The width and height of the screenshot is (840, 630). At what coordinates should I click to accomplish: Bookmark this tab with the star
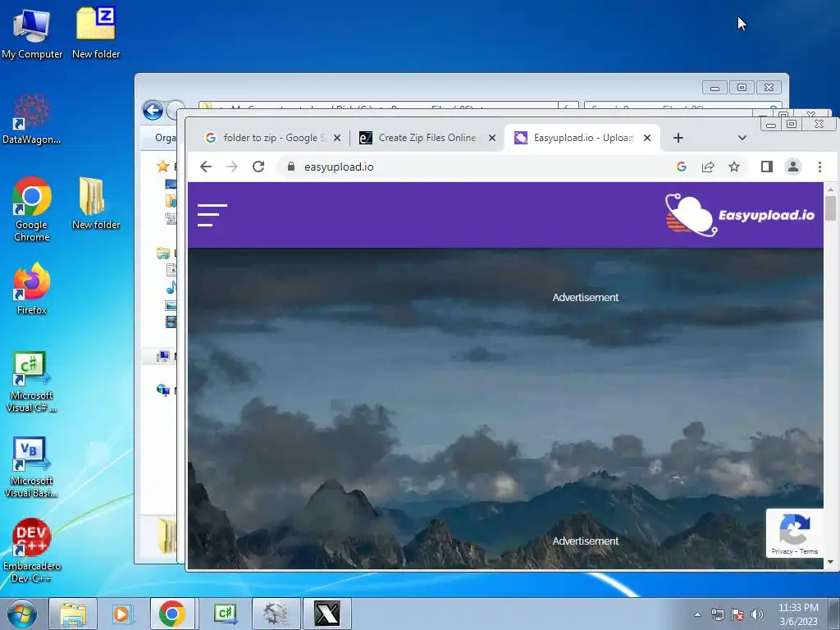pyautogui.click(x=734, y=167)
